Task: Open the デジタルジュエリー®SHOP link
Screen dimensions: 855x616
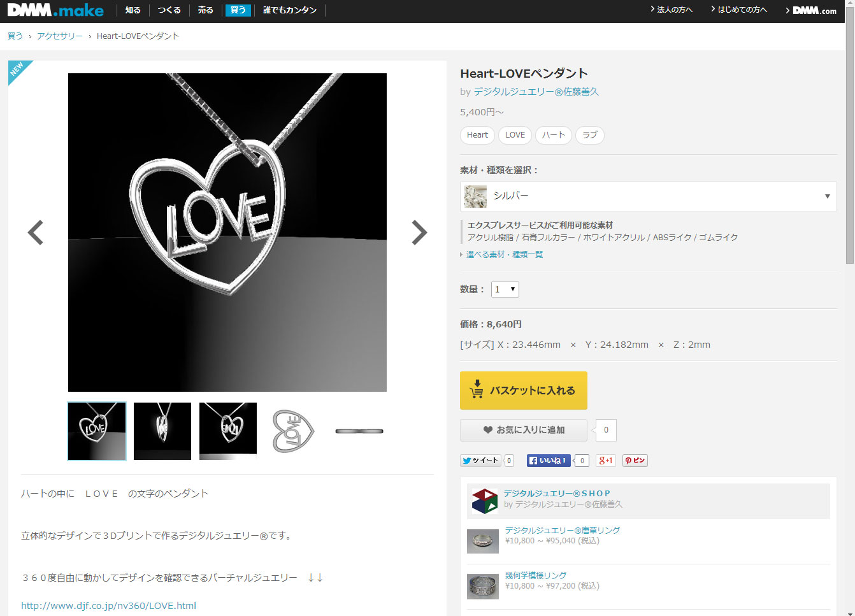Action: tap(557, 494)
